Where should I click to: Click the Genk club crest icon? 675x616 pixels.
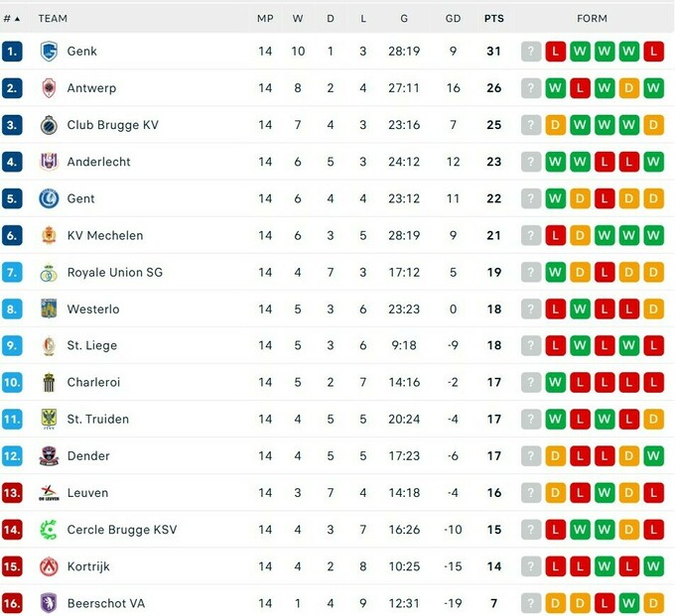(49, 52)
